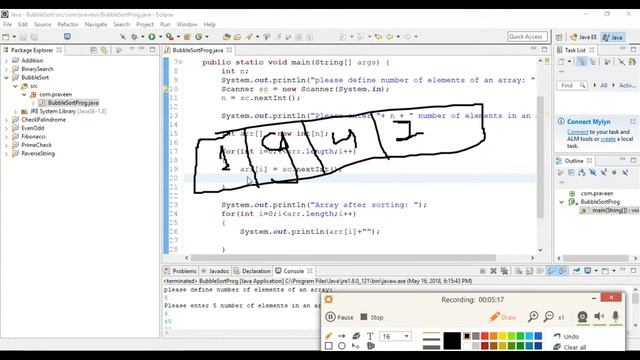Toggle Draw mode in the recorder
This screenshot has width=640, height=360.
503,317
